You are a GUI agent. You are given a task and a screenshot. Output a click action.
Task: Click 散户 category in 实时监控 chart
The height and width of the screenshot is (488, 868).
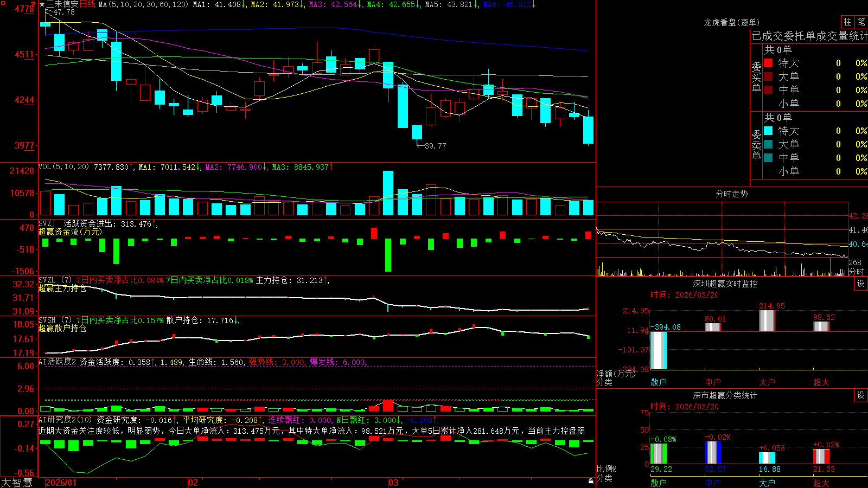pyautogui.click(x=659, y=382)
